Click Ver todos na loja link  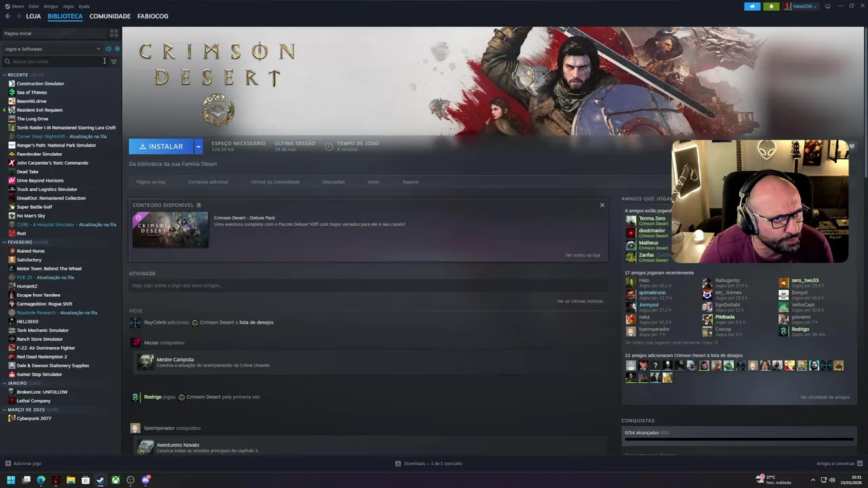[583, 255]
